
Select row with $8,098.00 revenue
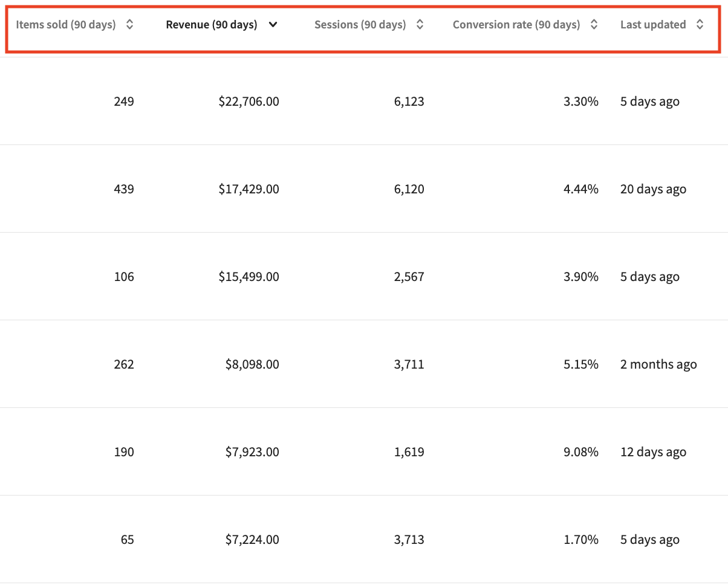364,364
